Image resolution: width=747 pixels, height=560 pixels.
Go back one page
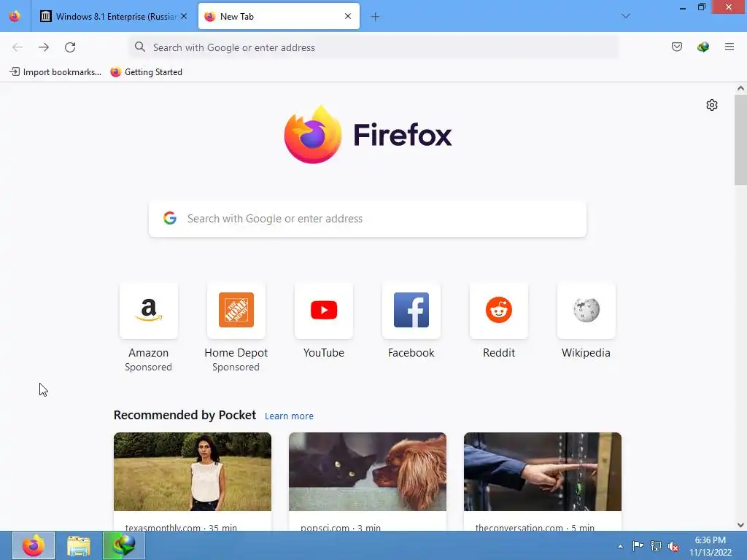click(x=18, y=47)
